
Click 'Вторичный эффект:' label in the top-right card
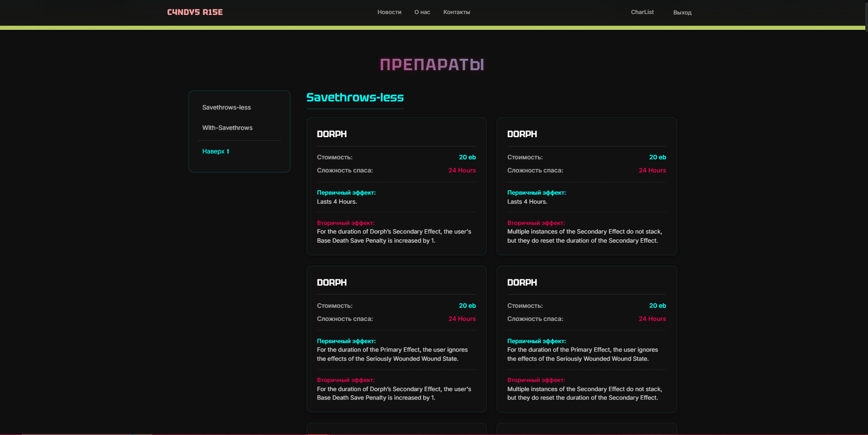[x=536, y=223]
